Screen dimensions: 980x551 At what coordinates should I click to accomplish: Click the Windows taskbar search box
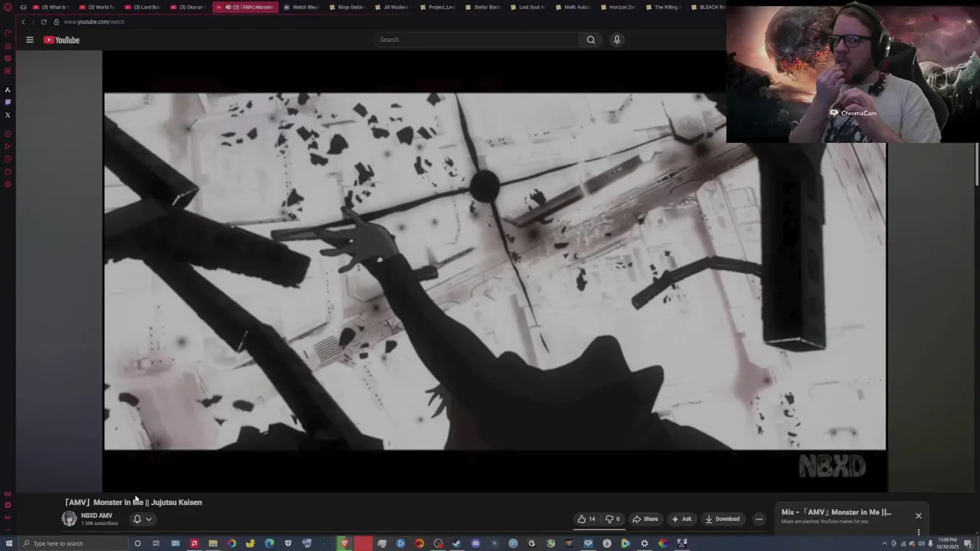73,543
